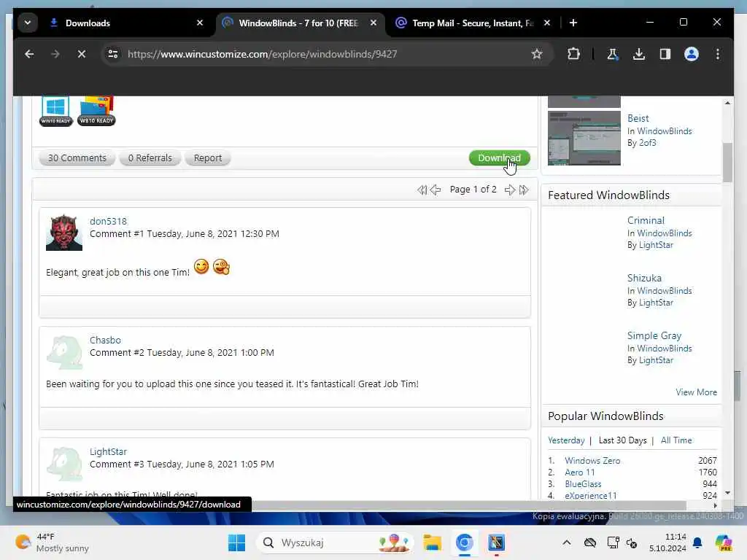Viewport: 747px width, 560px height.
Task: Click the browser forward arrow
Action: coord(55,54)
